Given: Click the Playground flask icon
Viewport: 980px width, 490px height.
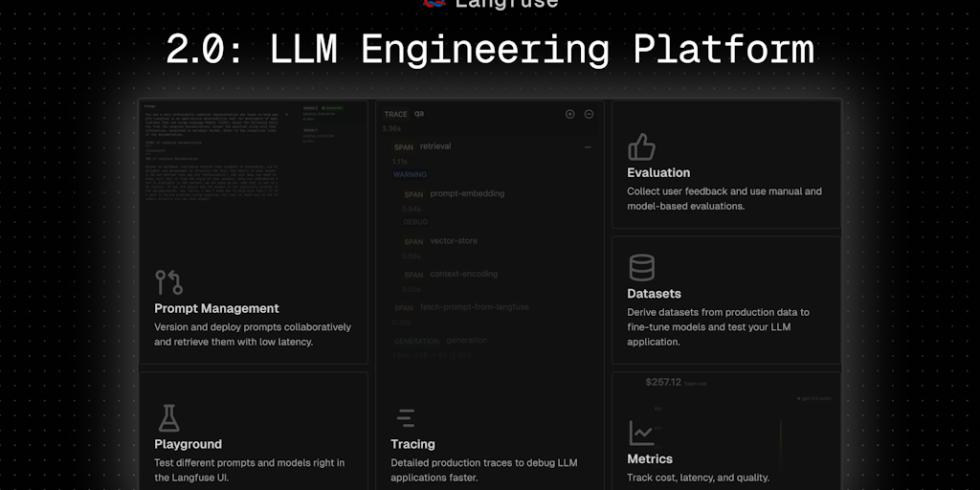Looking at the screenshot, I should [168, 418].
